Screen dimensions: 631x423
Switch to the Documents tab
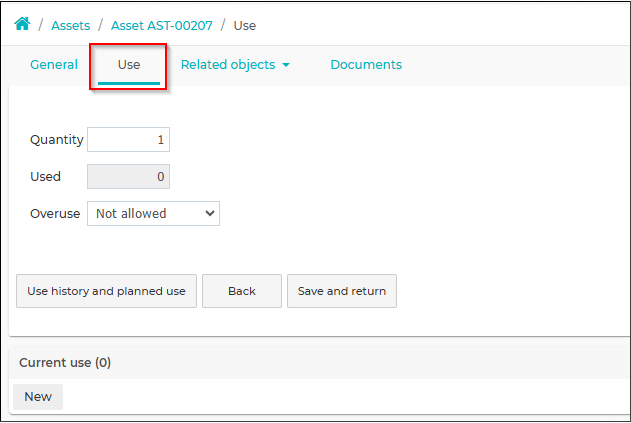(366, 65)
